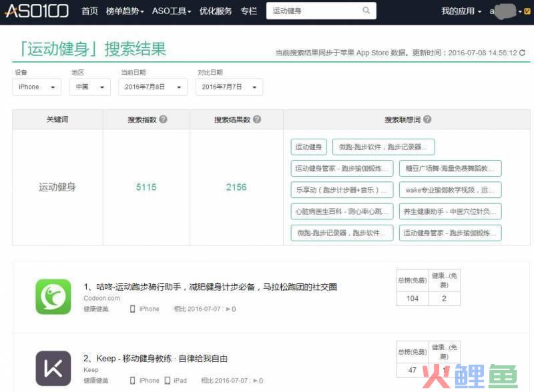Click the result count value 2156

(236, 187)
